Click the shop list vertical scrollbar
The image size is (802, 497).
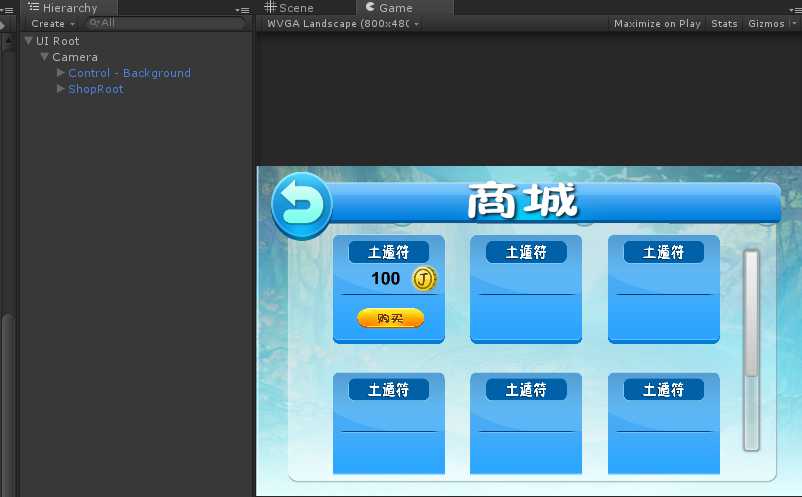pos(751,351)
